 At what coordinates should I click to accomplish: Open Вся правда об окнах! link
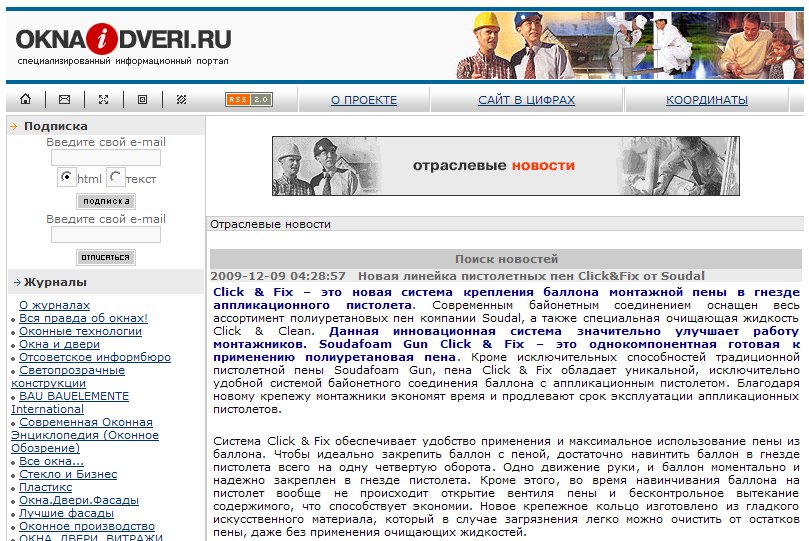(83, 318)
